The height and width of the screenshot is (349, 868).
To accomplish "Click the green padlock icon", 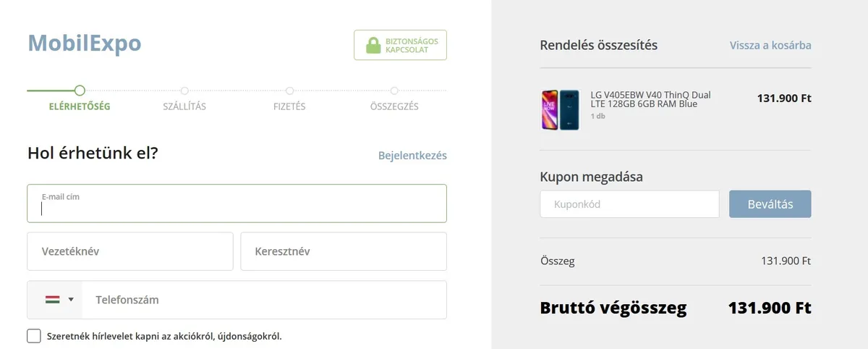I will (x=373, y=46).
